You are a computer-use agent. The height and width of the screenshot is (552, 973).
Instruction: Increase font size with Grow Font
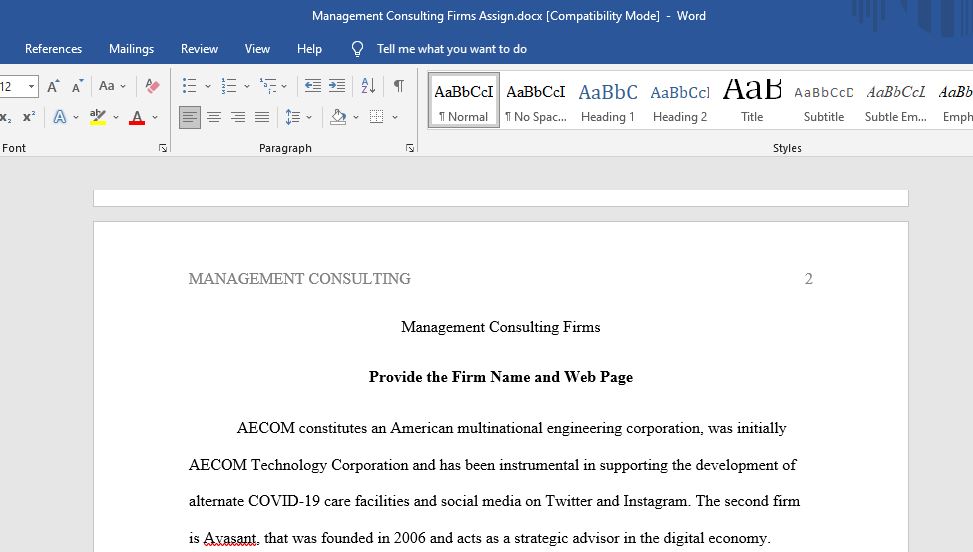point(53,86)
